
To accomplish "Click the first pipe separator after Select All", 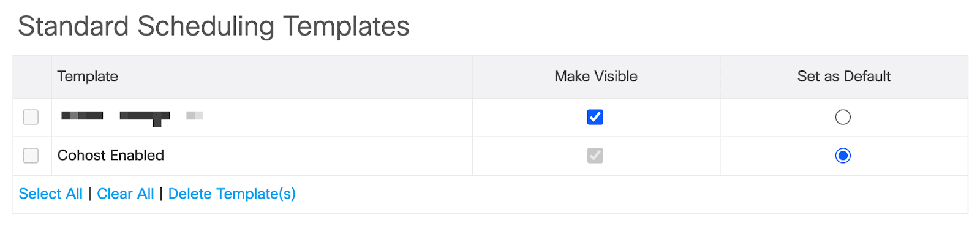I will tap(90, 194).
